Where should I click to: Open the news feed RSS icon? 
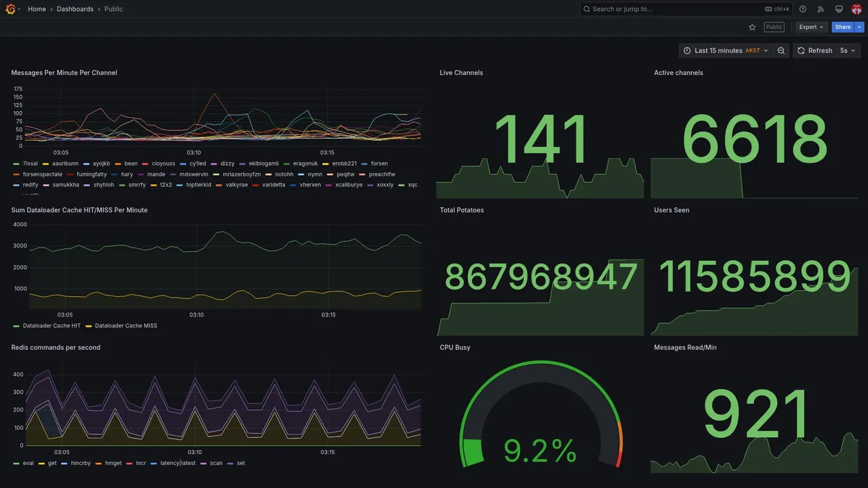pyautogui.click(x=821, y=9)
